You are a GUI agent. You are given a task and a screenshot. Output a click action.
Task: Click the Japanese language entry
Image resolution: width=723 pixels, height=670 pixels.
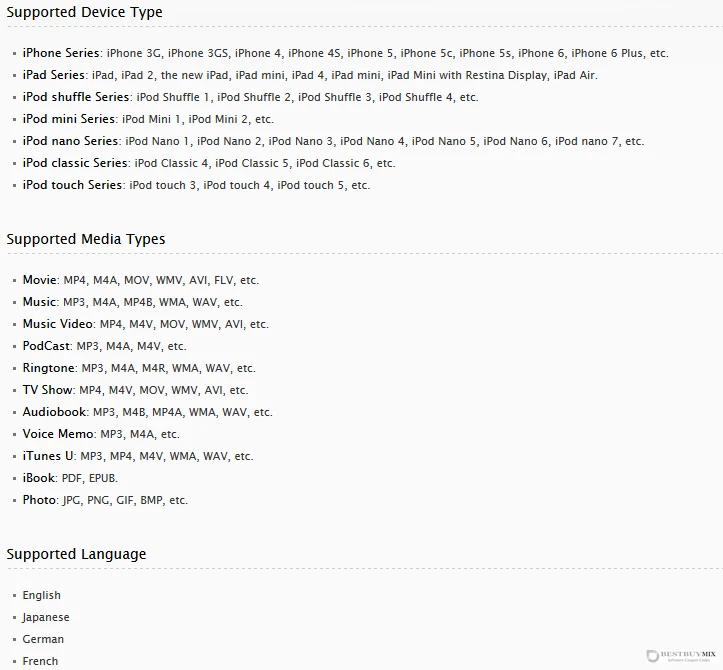point(46,617)
